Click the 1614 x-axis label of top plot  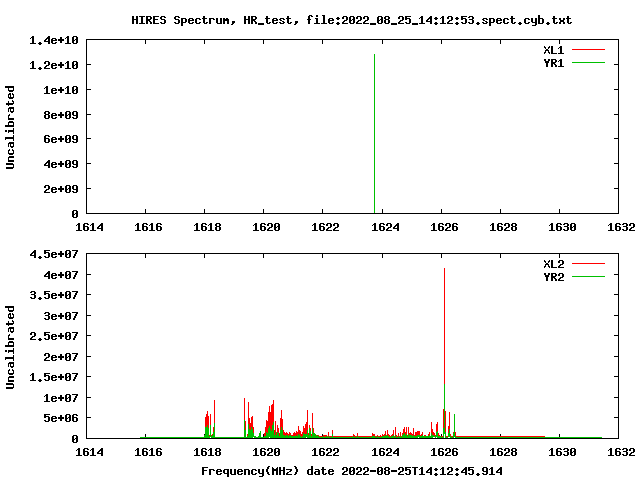click(x=89, y=227)
